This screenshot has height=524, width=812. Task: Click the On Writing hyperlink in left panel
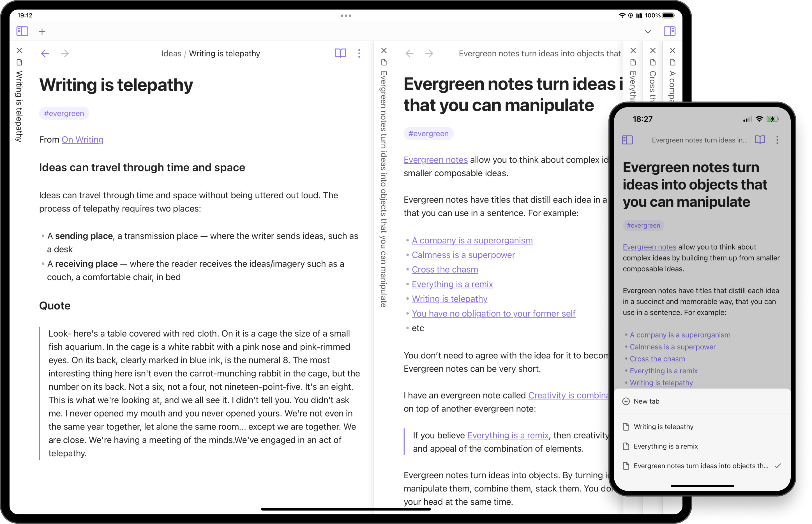(x=82, y=139)
